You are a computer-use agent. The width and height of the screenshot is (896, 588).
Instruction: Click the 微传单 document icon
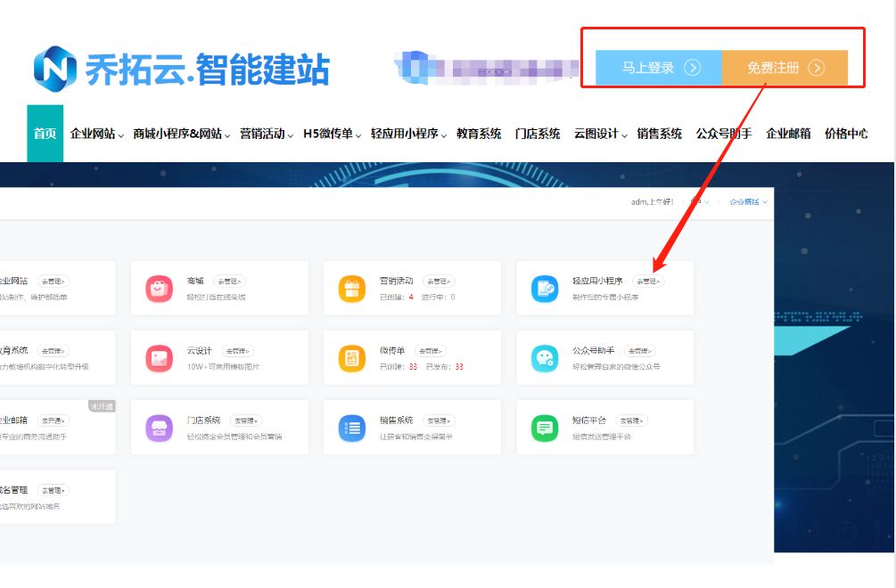pyautogui.click(x=350, y=357)
